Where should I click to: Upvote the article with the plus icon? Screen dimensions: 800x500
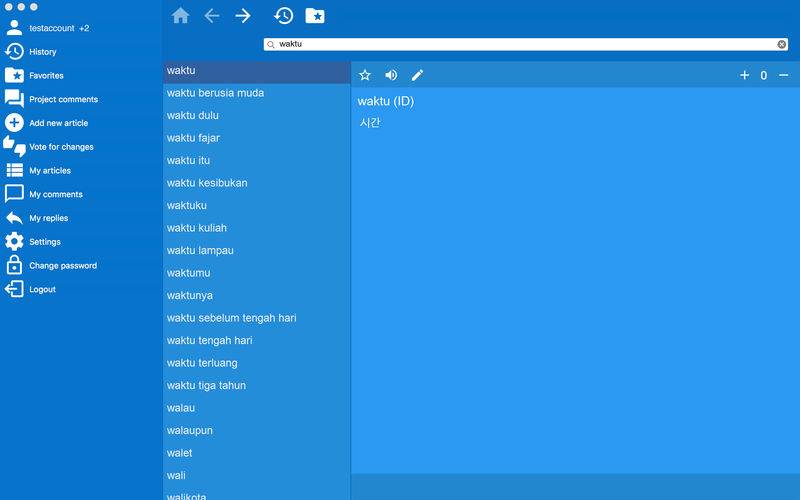744,76
